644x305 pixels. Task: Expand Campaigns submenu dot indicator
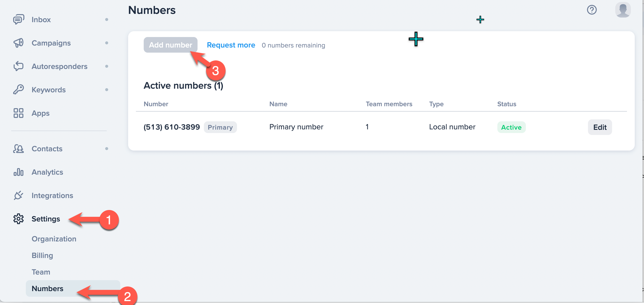107,43
